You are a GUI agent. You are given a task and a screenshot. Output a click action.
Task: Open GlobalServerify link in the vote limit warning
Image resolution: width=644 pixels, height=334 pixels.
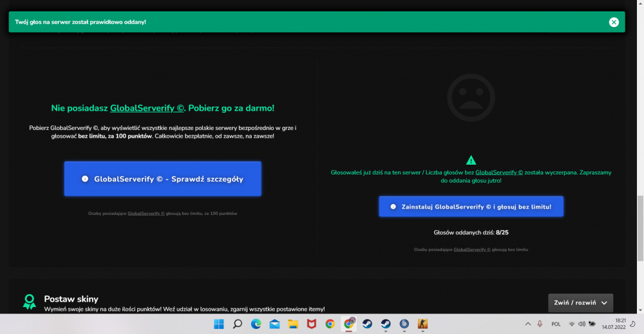point(499,172)
